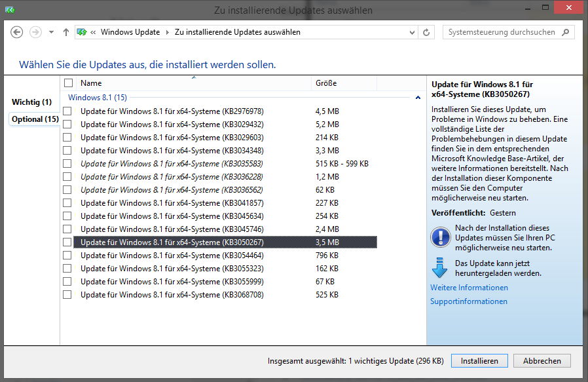Check update KB3068708
Viewport: 588px width, 382px height.
point(67,295)
